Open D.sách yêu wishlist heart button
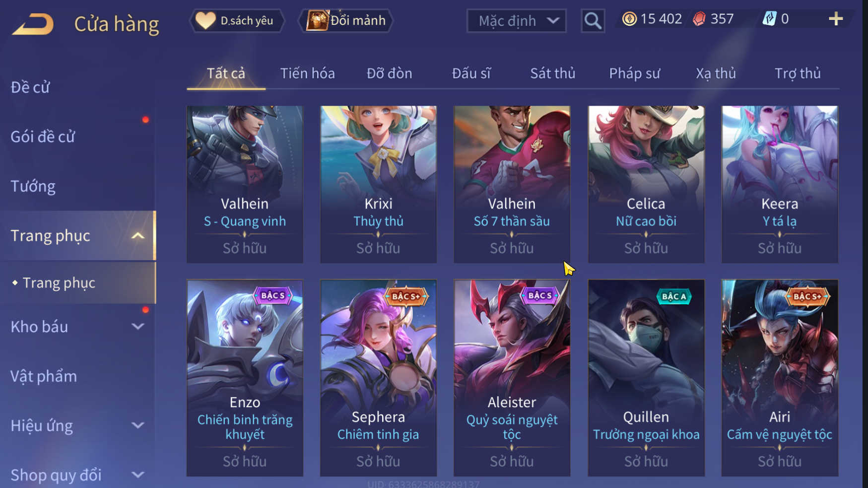Screen dimensions: 868x488 [x=237, y=21]
